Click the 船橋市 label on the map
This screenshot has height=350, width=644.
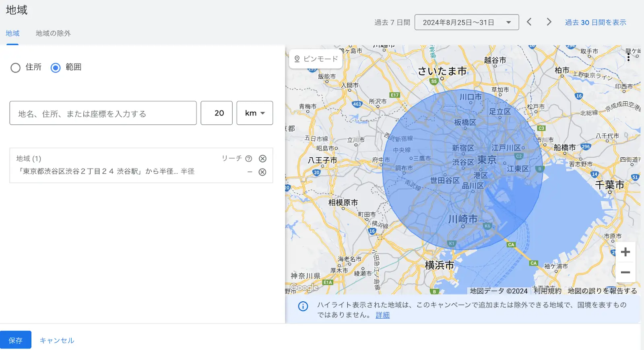565,148
